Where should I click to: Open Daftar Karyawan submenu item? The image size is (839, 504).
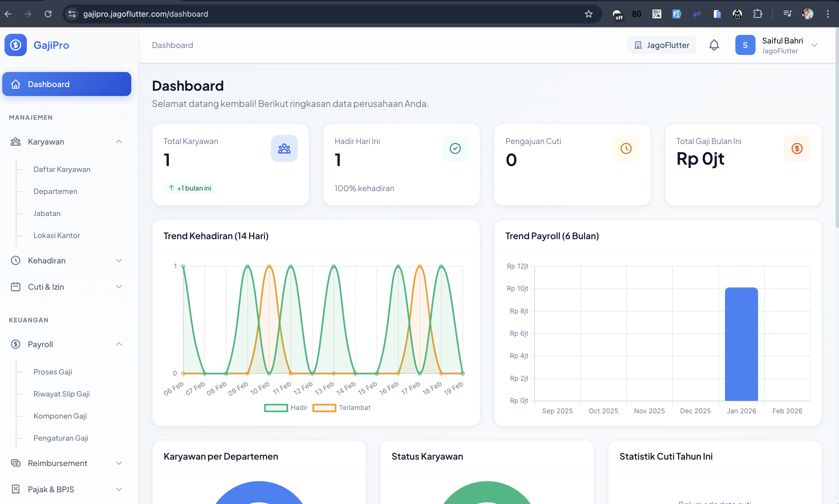pos(62,169)
